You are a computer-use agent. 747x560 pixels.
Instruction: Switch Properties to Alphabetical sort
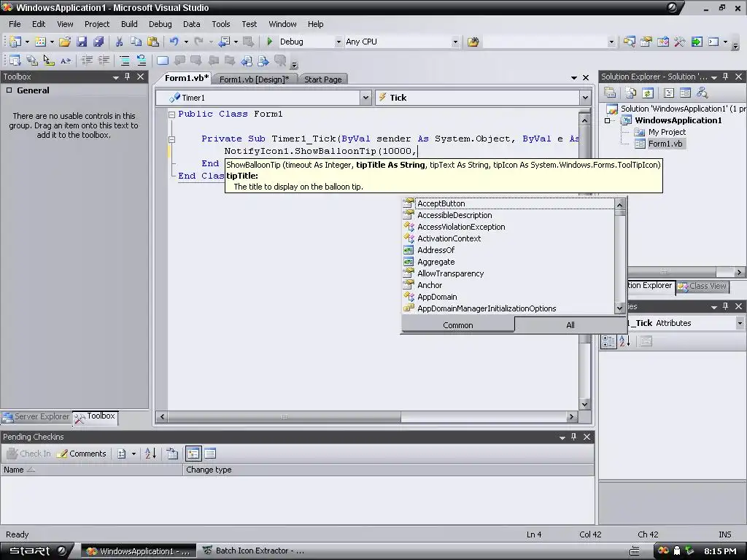pos(624,341)
